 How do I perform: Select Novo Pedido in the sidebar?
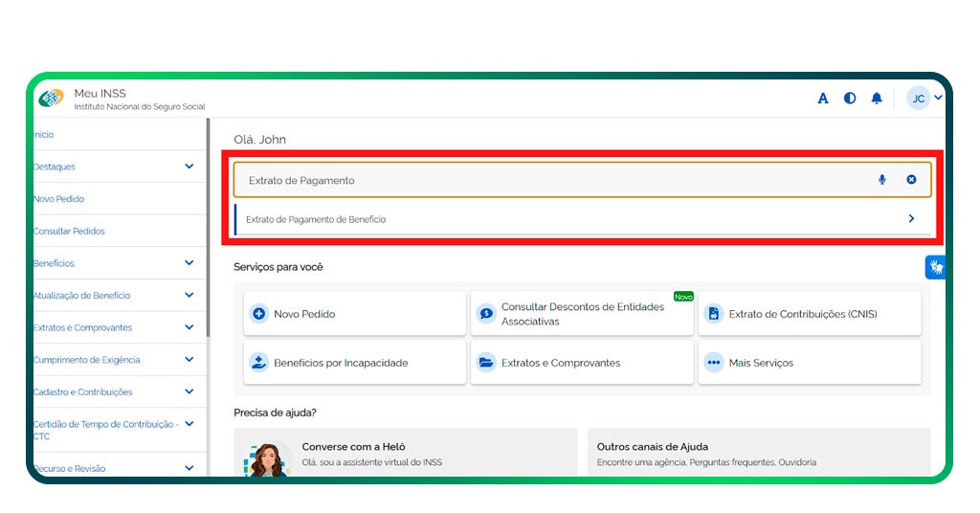tap(59, 199)
